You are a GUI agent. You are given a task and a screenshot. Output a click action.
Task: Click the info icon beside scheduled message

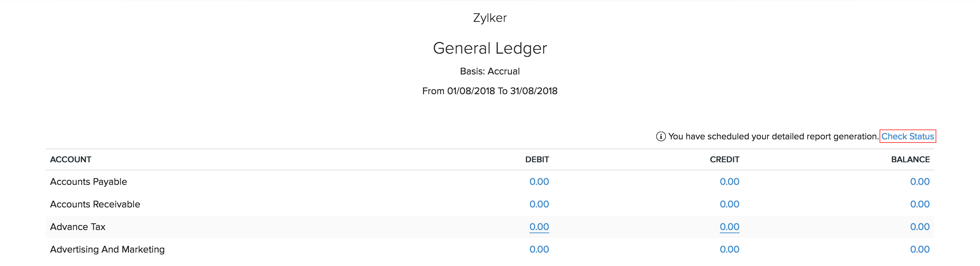pos(661,136)
